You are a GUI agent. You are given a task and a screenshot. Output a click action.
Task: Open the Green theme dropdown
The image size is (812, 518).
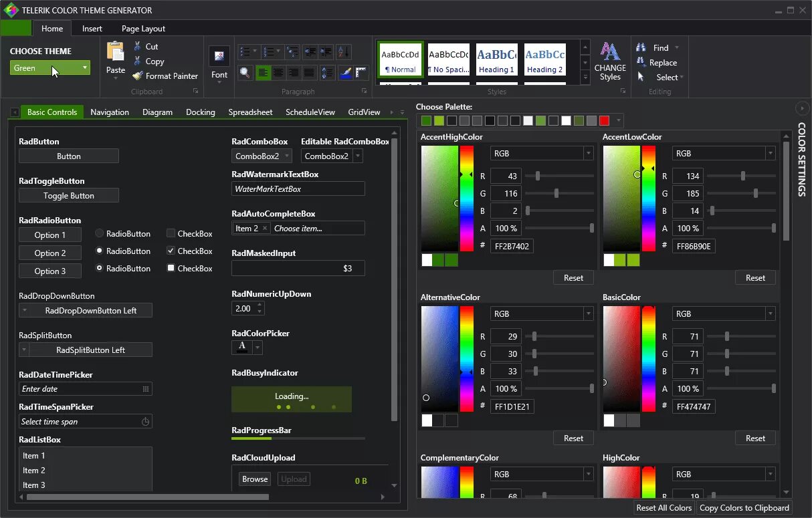50,68
